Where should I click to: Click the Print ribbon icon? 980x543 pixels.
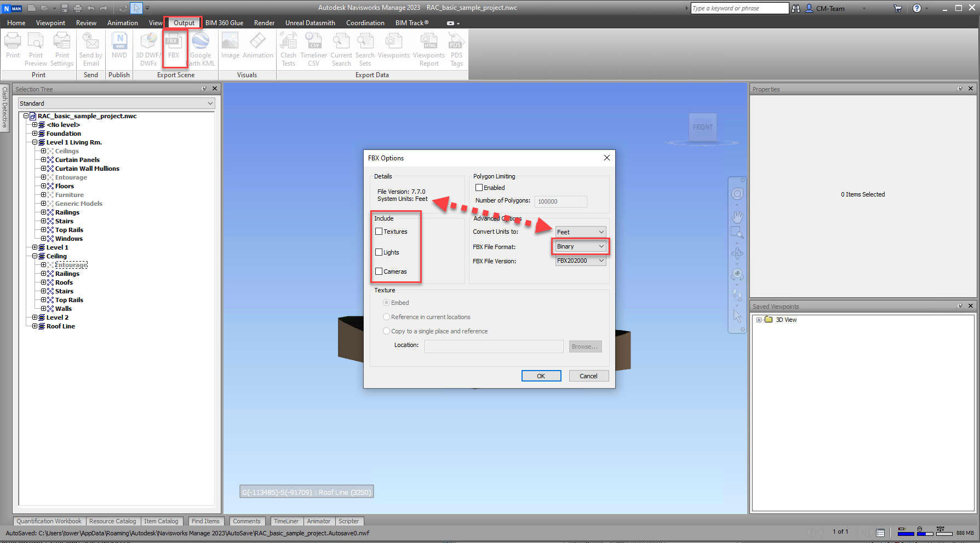[x=13, y=45]
